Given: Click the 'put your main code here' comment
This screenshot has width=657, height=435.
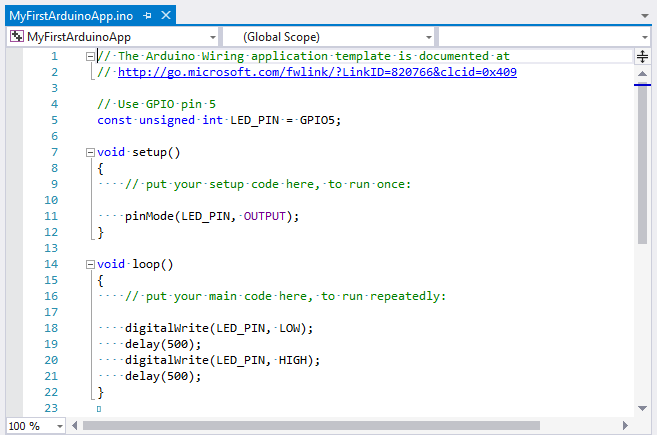Looking at the screenshot, I should (285, 296).
